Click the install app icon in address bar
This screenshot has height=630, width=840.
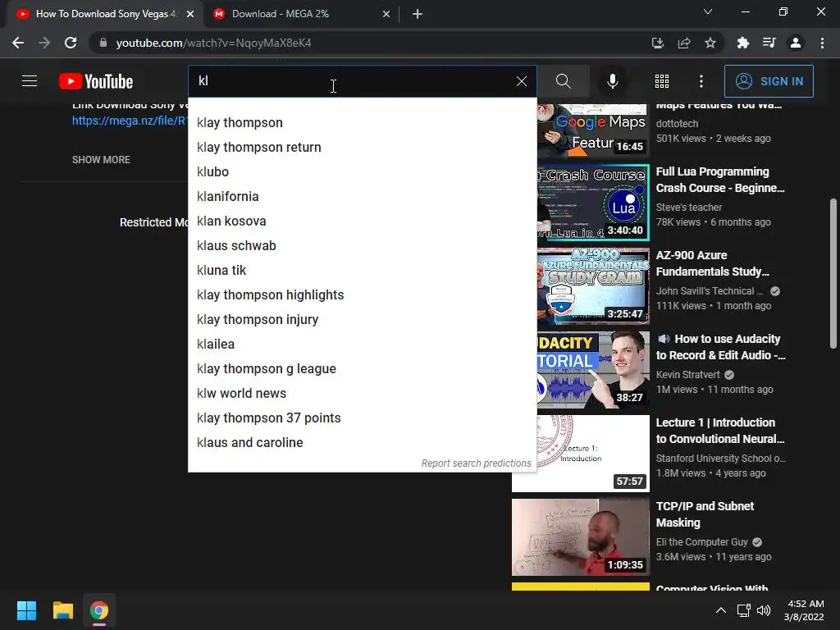point(657,43)
